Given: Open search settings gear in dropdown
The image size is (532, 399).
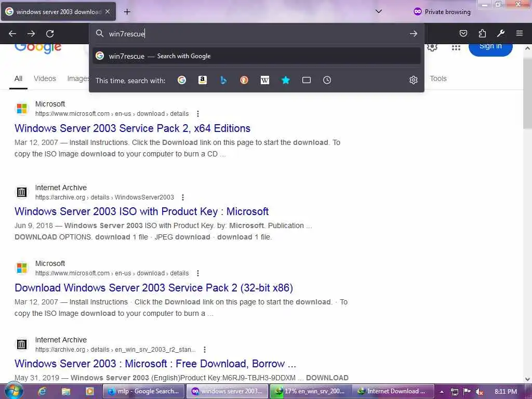Looking at the screenshot, I should click(413, 80).
